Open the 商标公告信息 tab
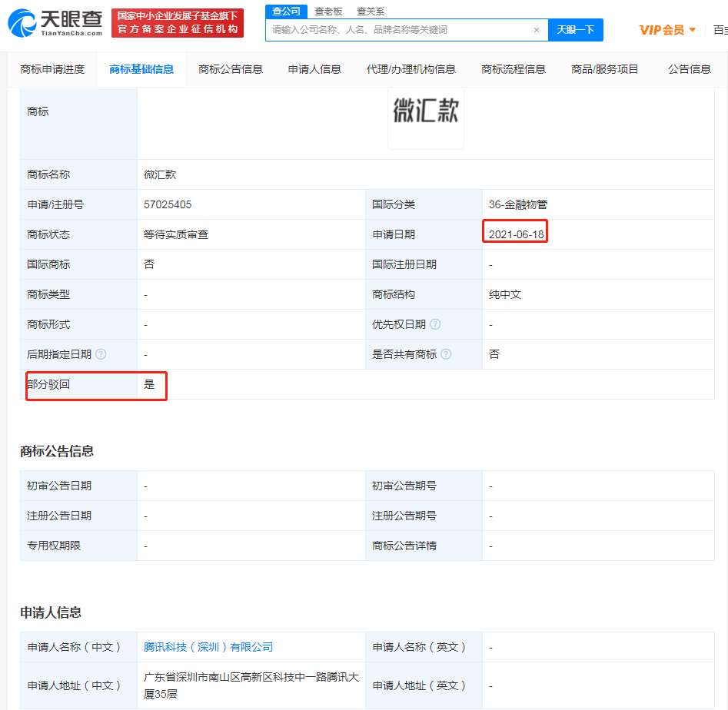Screen dimensions: 728x710 coord(231,70)
